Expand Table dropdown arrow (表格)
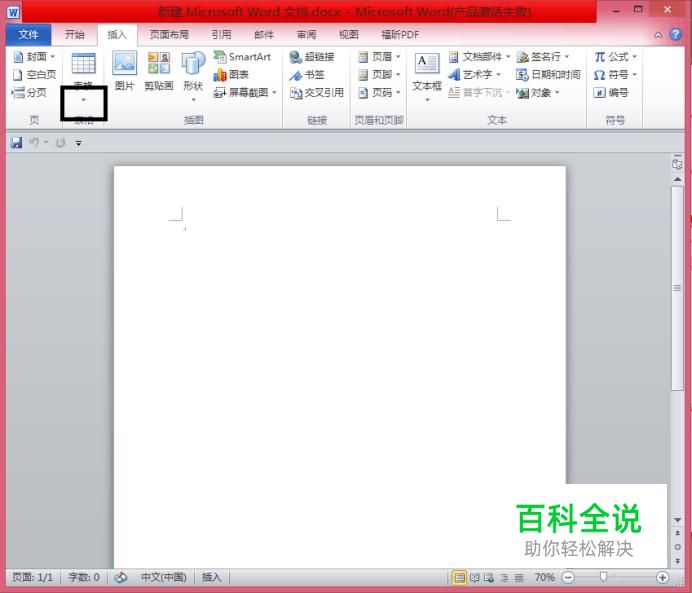 point(83,100)
